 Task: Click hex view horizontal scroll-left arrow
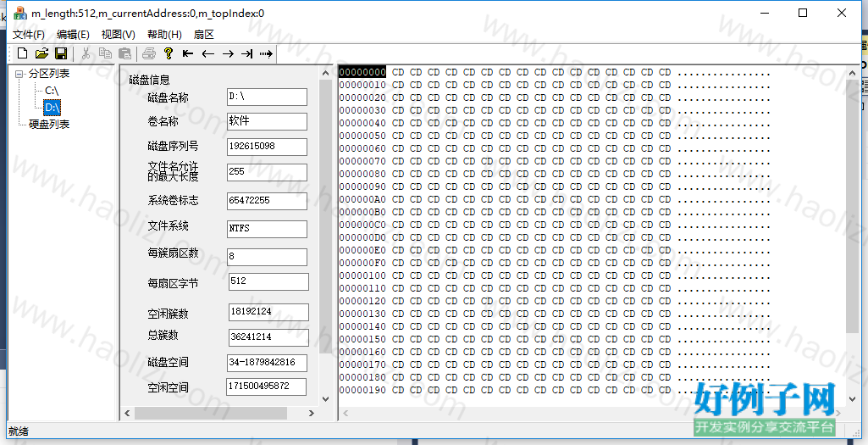coord(346,414)
